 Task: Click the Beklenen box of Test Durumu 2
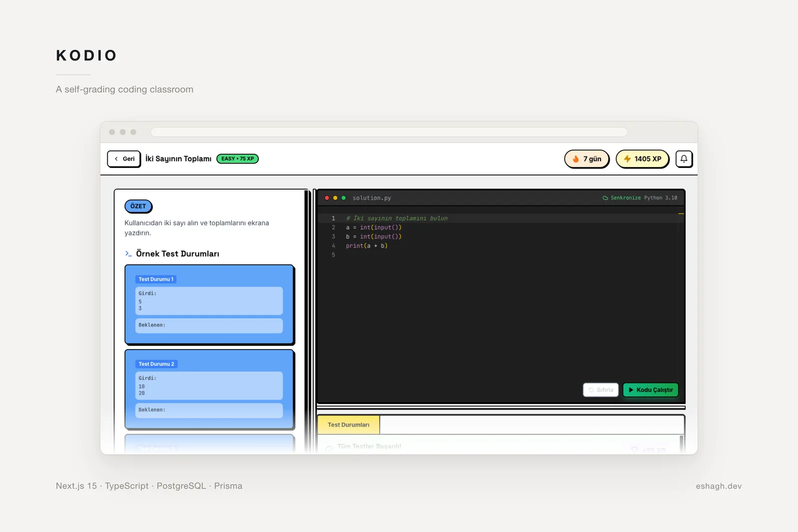click(209, 410)
